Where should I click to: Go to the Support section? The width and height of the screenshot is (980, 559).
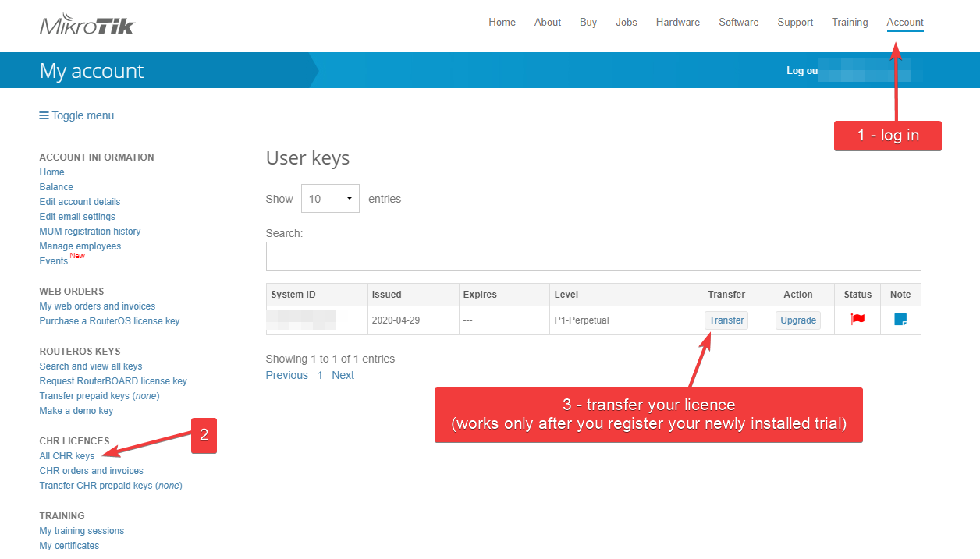(795, 23)
